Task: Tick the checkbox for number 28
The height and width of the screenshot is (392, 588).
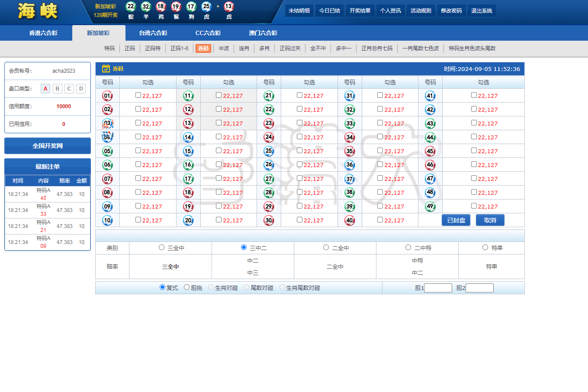Action: click(299, 192)
